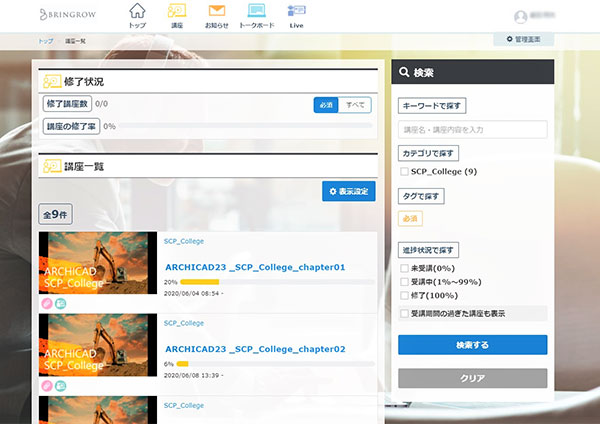Open the お知らせ envelope icon
The width and height of the screenshot is (600, 424).
[x=216, y=15]
